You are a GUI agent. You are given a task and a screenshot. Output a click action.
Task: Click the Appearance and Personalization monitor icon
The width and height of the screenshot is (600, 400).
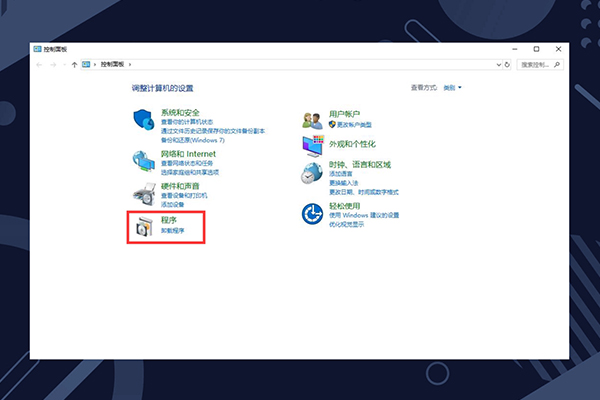pyautogui.click(x=312, y=146)
